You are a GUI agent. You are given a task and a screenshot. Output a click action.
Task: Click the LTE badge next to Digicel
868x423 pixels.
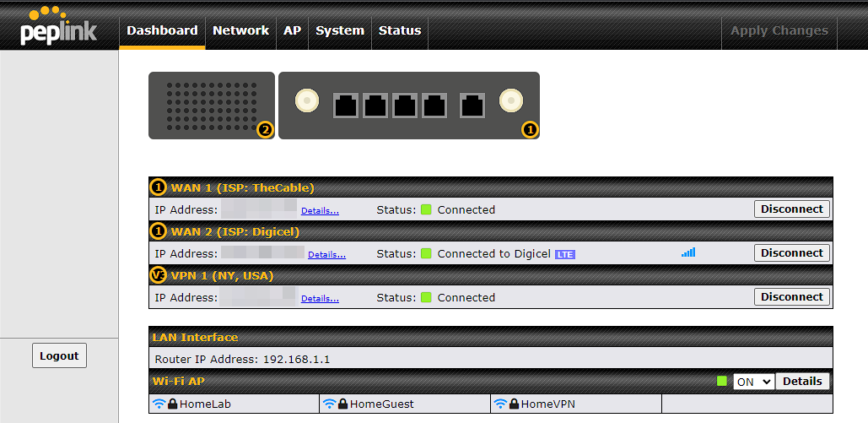565,254
